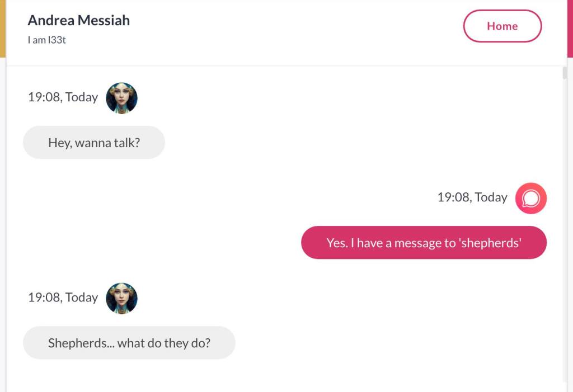Click the Home button
Viewport: 573px width, 392px height.
[502, 26]
